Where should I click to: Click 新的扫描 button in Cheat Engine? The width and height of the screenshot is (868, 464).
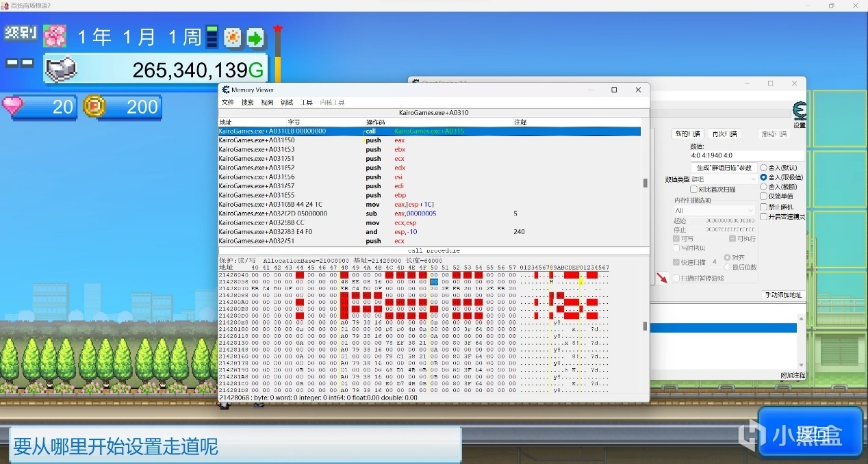click(x=687, y=134)
